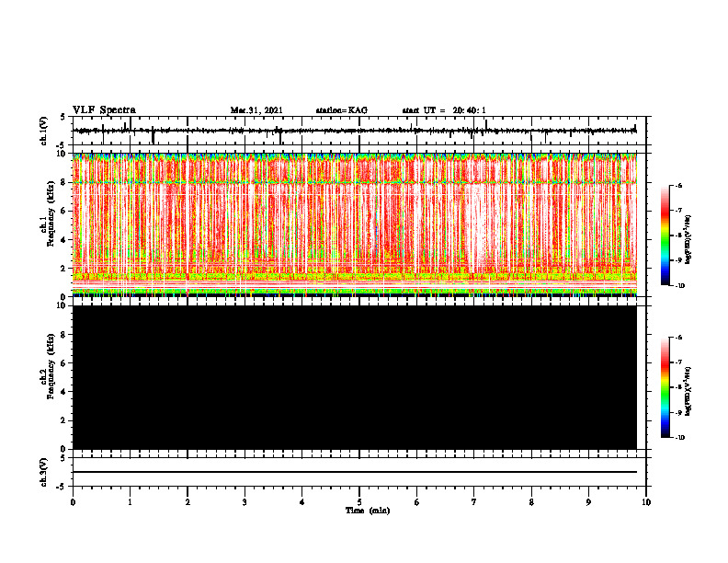Click the "ch.1(V)" waveform axis label
728x563 pixels.
coord(44,131)
